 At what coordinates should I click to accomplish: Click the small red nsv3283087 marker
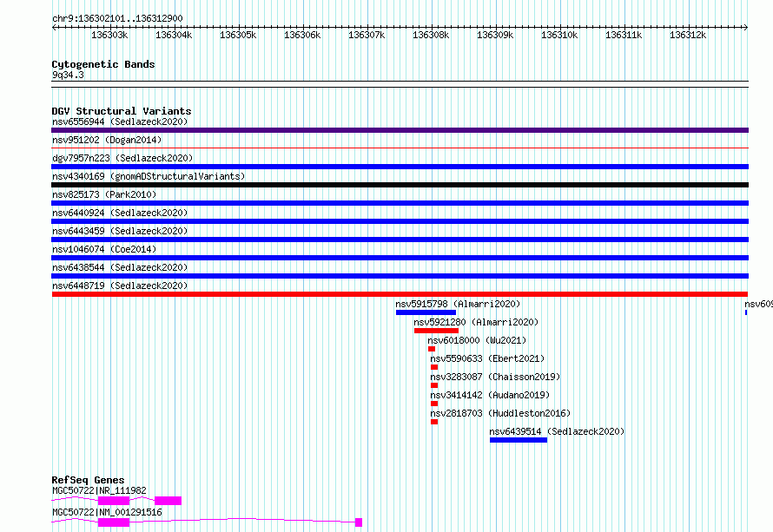pyautogui.click(x=434, y=385)
